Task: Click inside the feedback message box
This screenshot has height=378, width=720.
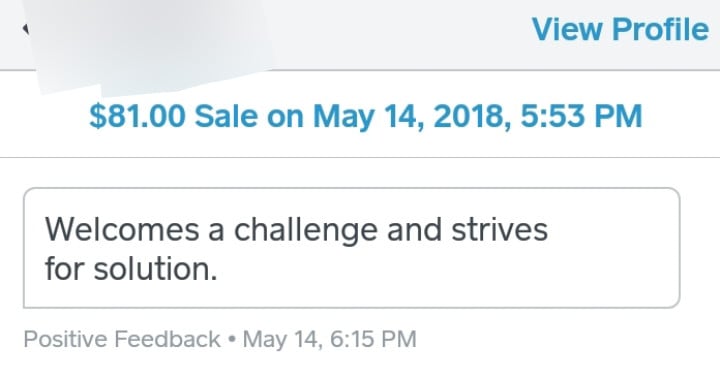Action: point(351,248)
